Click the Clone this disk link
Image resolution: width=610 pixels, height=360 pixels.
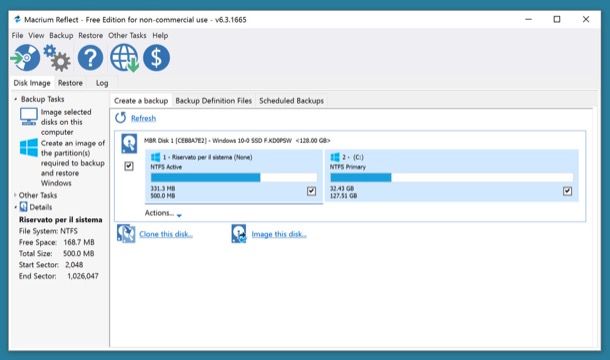pos(166,234)
